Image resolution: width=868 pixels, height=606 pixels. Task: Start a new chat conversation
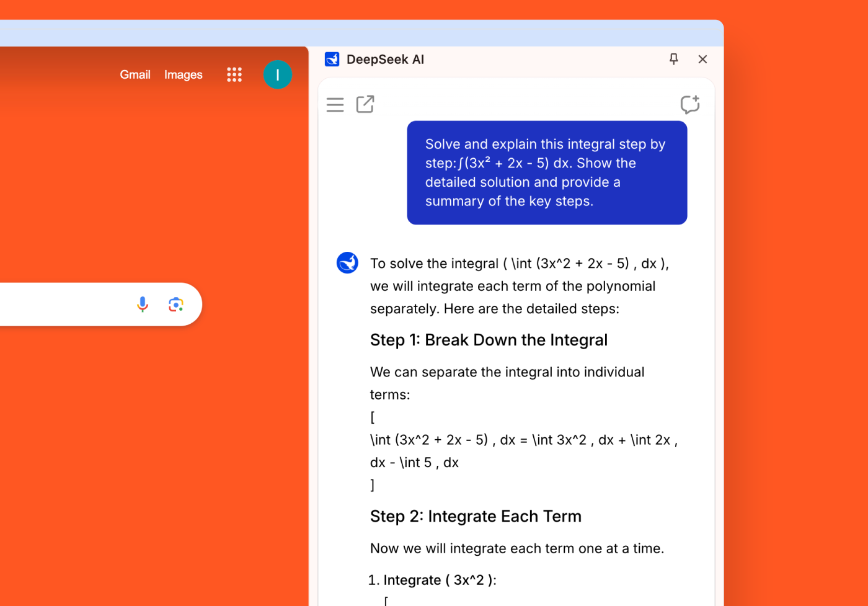click(x=689, y=104)
